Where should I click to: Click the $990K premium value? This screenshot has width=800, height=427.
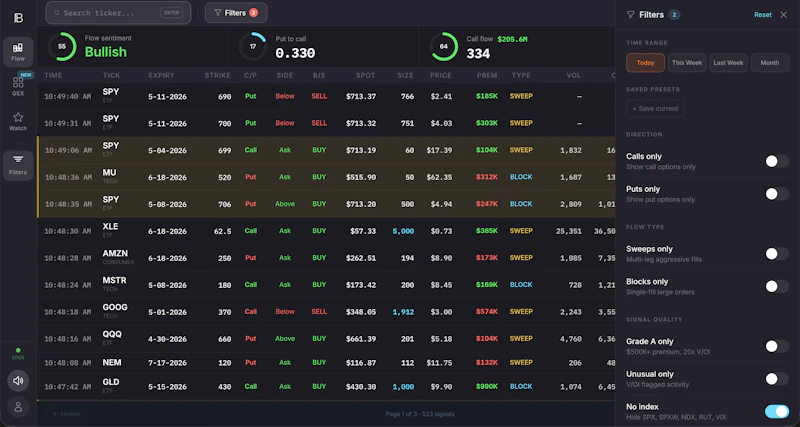click(487, 387)
